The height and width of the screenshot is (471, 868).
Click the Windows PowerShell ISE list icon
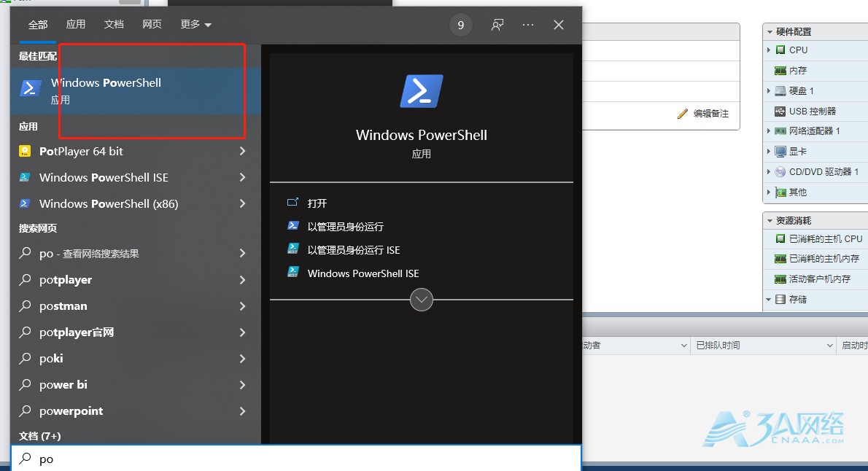24,177
